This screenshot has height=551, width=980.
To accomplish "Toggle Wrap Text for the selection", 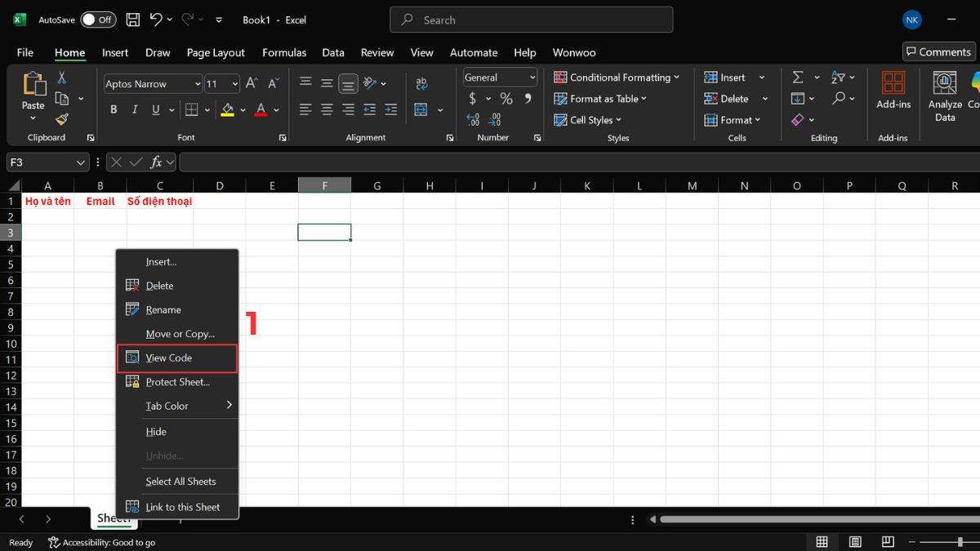I will [x=421, y=82].
